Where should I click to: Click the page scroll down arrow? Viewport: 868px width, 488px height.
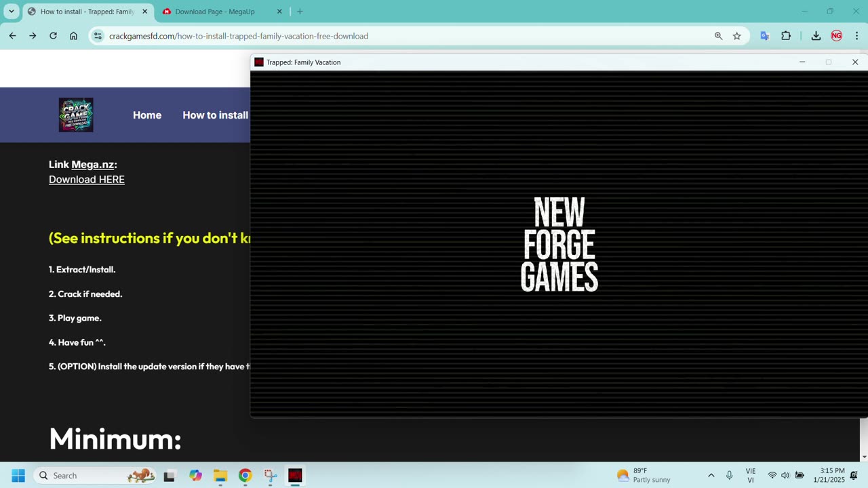pos(863,457)
